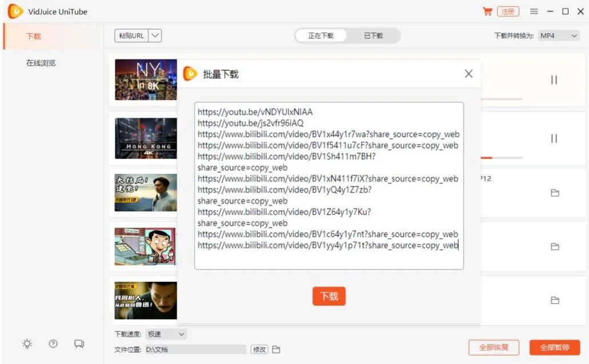Minimize the VidJuice UniTube window
Viewport: 589px width, 364px height.
550,11
